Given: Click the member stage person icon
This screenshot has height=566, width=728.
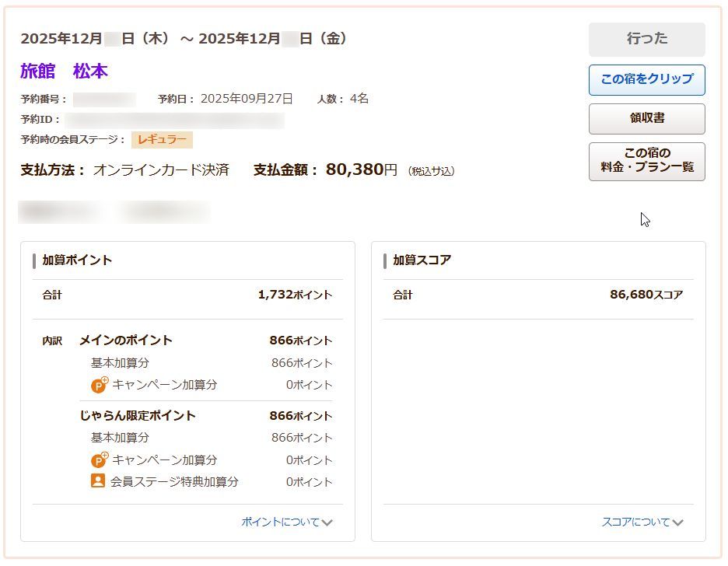Looking at the screenshot, I should 98,481.
